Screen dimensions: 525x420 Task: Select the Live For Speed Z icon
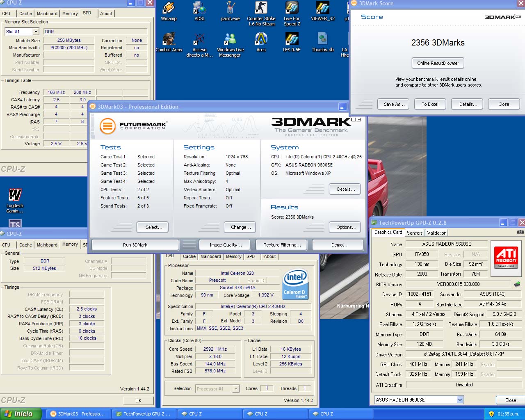pyautogui.click(x=292, y=14)
